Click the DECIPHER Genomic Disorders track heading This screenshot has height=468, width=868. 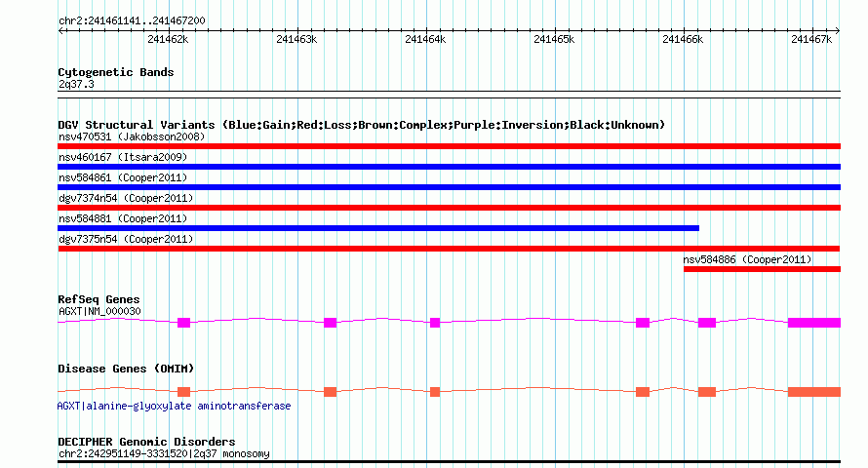(x=146, y=442)
